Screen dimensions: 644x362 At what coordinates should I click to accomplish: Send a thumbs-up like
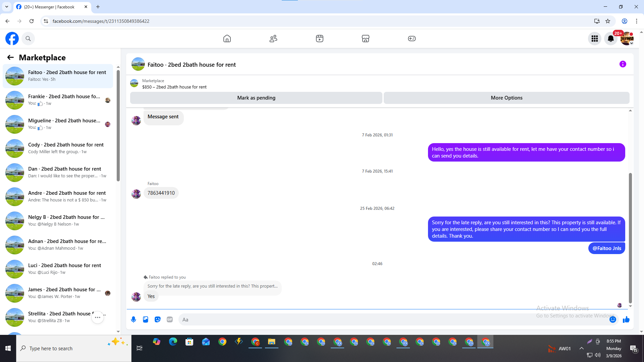click(x=626, y=319)
